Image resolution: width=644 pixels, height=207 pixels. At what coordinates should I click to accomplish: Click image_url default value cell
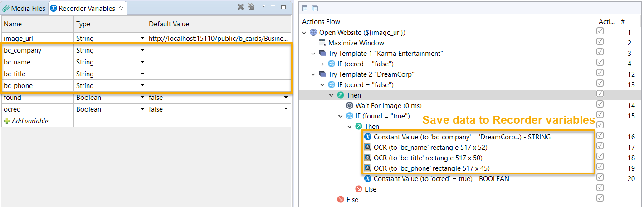[219, 39]
